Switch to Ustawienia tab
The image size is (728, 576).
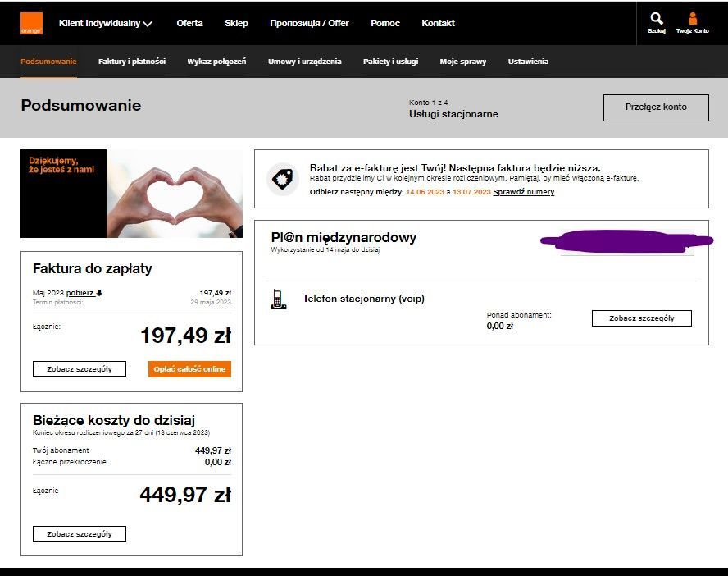tap(528, 62)
